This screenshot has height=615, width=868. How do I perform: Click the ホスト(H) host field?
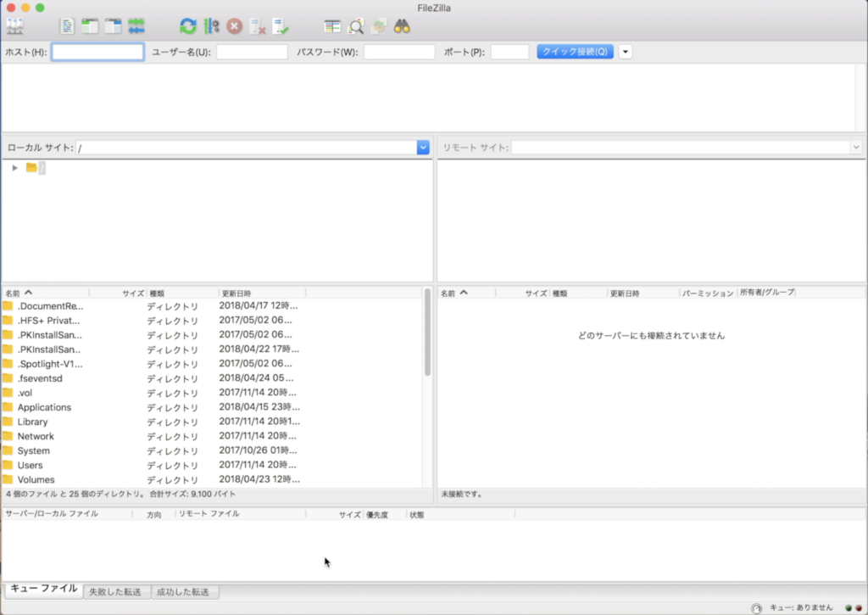tap(98, 52)
